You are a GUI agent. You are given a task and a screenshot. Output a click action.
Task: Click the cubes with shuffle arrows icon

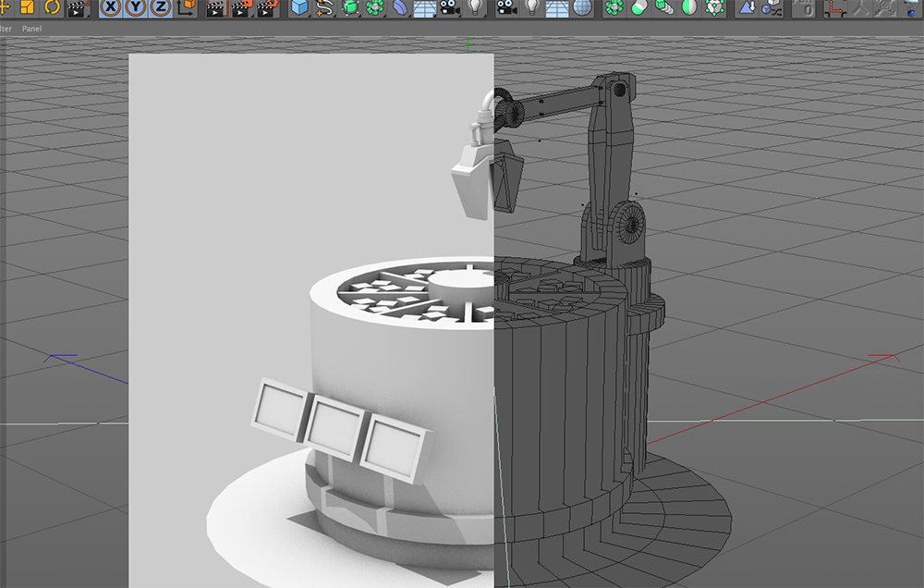point(772,7)
